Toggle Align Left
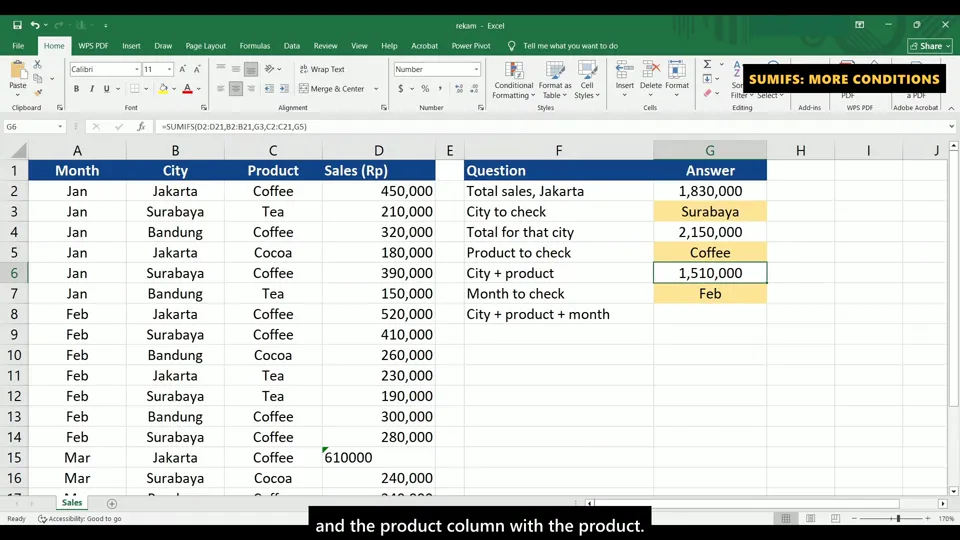The width and height of the screenshot is (960, 540). pos(221,89)
